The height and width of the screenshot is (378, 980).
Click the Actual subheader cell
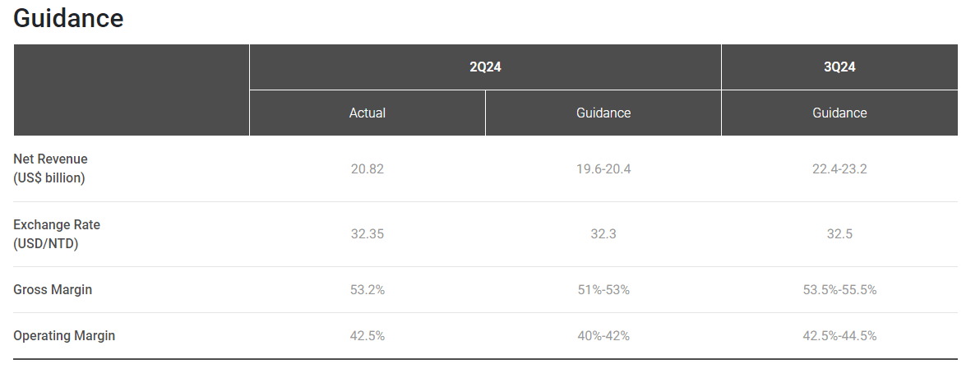click(x=367, y=113)
